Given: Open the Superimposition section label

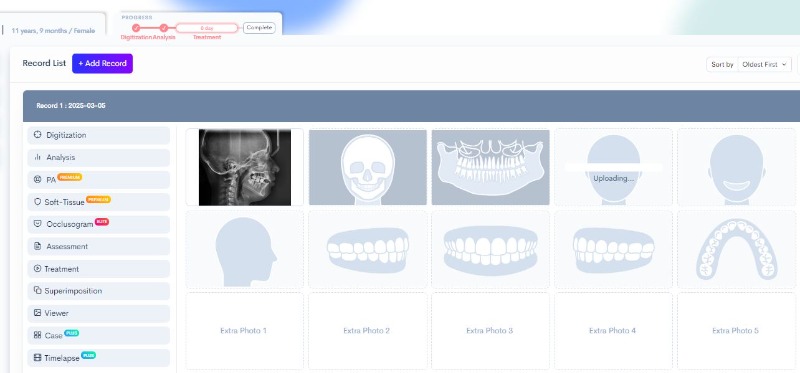Looking at the screenshot, I should click(x=73, y=291).
